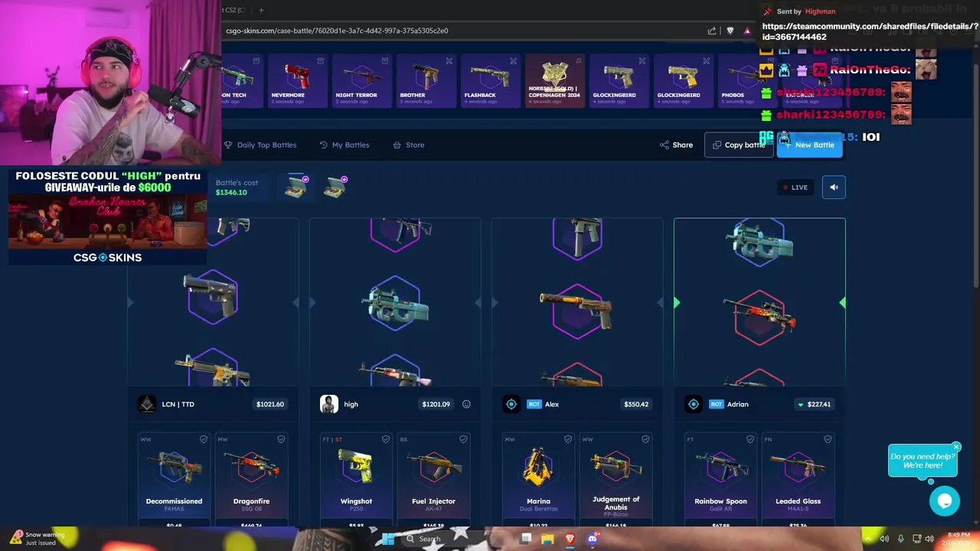Open the FLASHBACK live drop card
Viewport: 980px width, 551px height.
coord(489,80)
